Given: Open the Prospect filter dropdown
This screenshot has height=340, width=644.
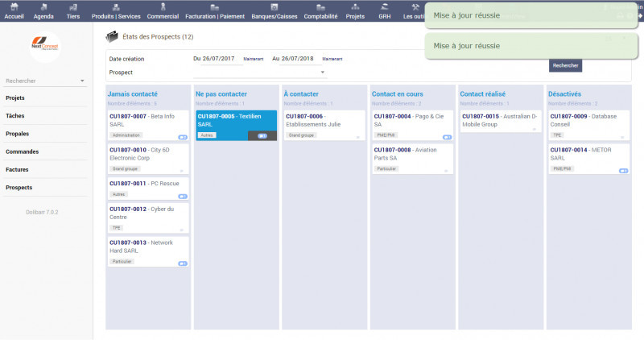Looking at the screenshot, I should 260,73.
